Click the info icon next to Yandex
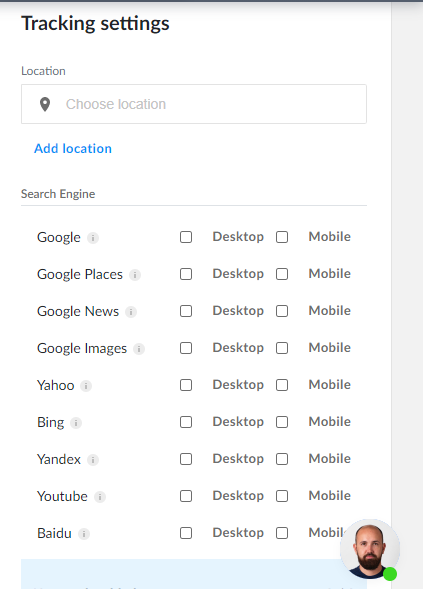The height and width of the screenshot is (589, 423). pyautogui.click(x=93, y=460)
